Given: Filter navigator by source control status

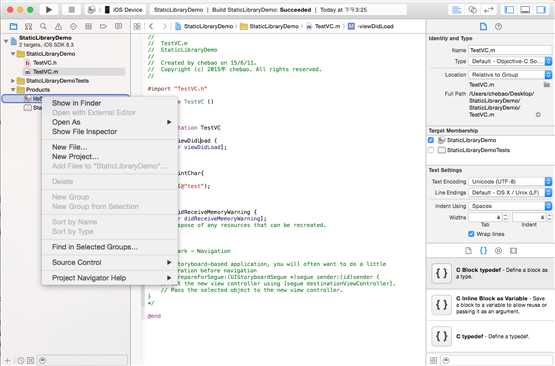Looking at the screenshot, I should (30, 361).
